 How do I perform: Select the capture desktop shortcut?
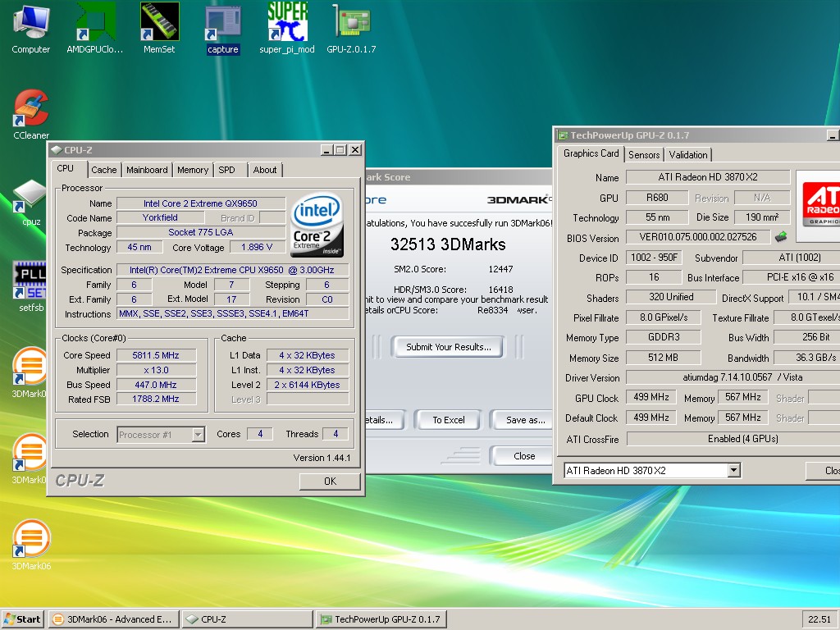223,29
